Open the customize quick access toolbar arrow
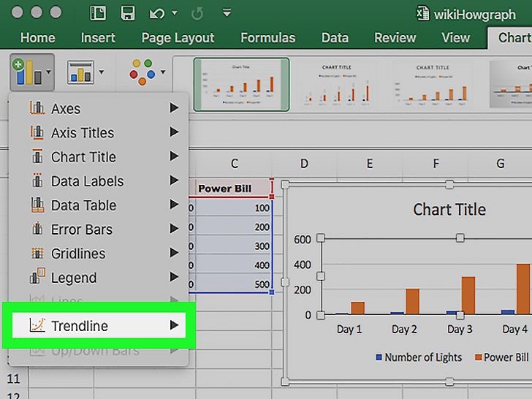 pyautogui.click(x=227, y=13)
